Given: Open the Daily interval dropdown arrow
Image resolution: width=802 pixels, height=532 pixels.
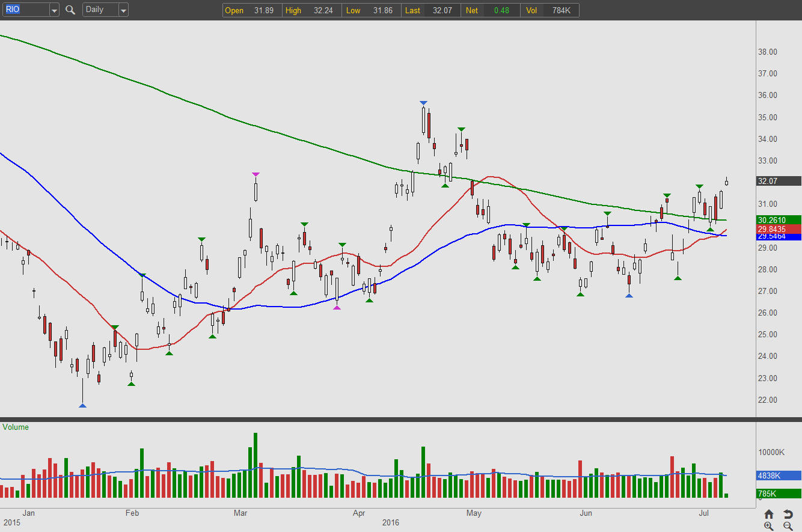Looking at the screenshot, I should coord(123,10).
